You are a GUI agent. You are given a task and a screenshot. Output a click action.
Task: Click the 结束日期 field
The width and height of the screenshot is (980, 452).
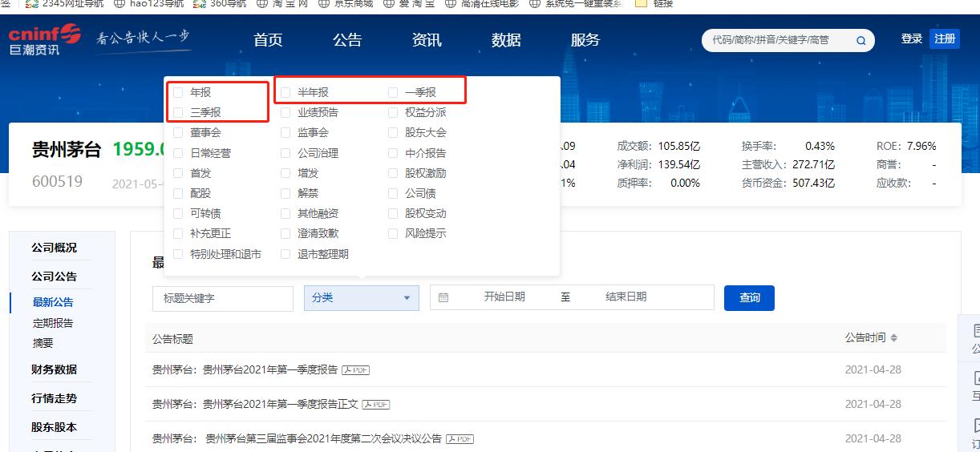point(626,297)
